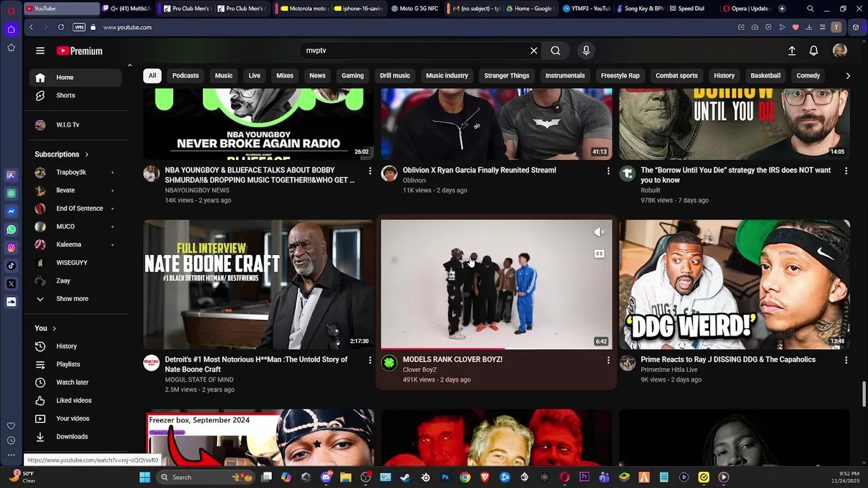Switch to the Motorola moto browser tab

(x=302, y=9)
